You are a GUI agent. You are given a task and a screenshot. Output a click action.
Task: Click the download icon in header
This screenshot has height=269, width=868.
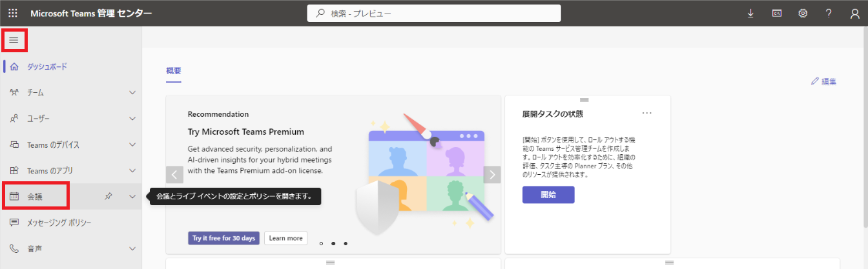tap(750, 13)
